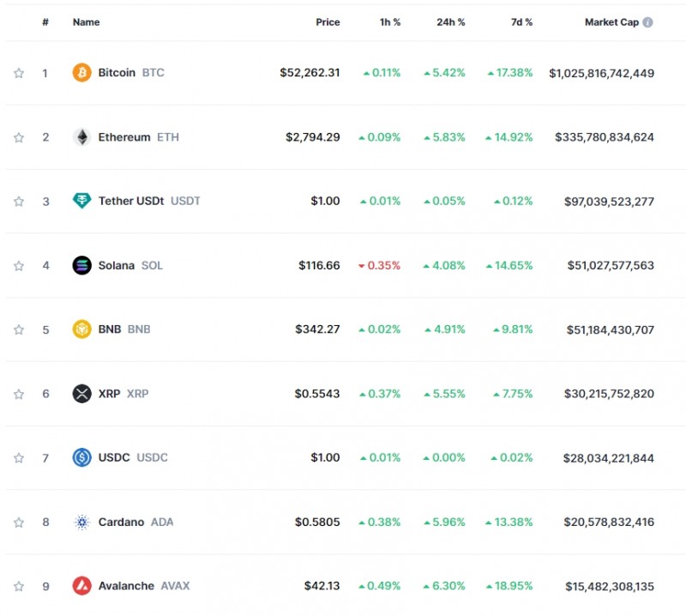Select Avalanche's market cap value
686x616 pixels.
609,587
